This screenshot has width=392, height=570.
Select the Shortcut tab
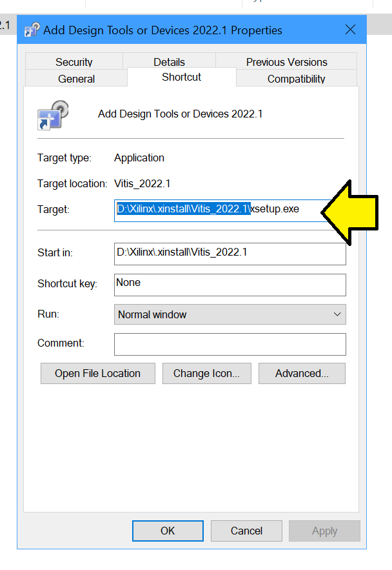(x=181, y=77)
